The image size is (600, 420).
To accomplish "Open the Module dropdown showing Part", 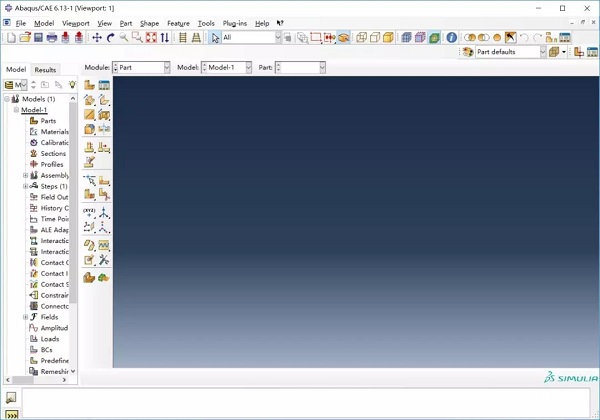I will coord(141,68).
